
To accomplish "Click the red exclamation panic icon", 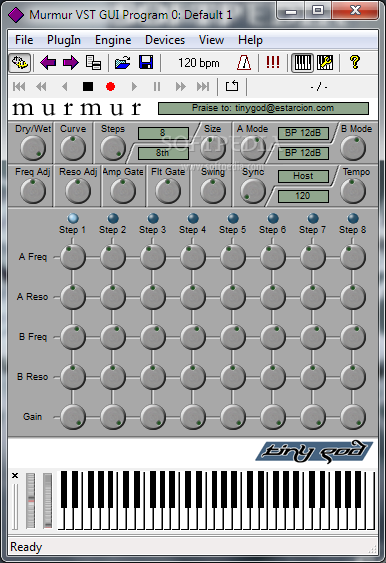I will click(x=273, y=62).
